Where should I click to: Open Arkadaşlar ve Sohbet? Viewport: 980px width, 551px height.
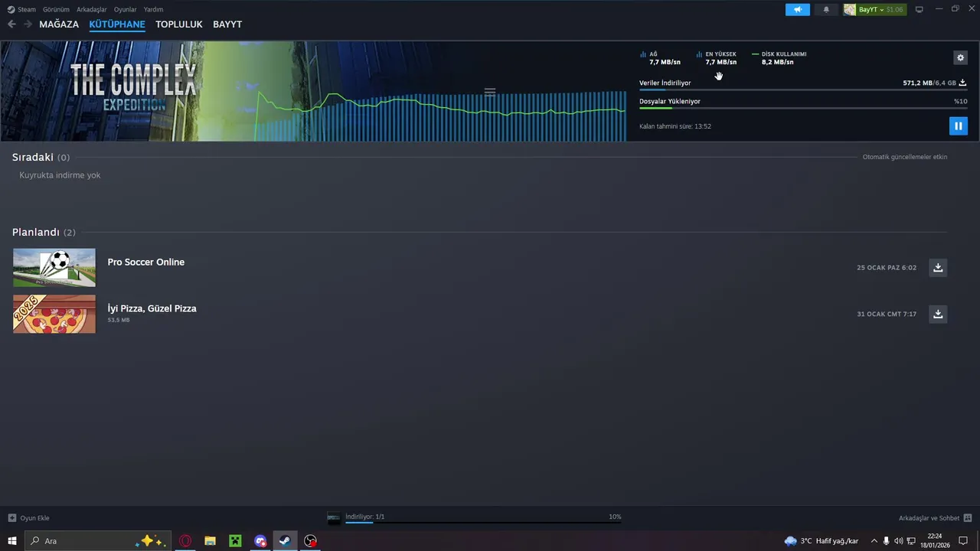point(935,518)
